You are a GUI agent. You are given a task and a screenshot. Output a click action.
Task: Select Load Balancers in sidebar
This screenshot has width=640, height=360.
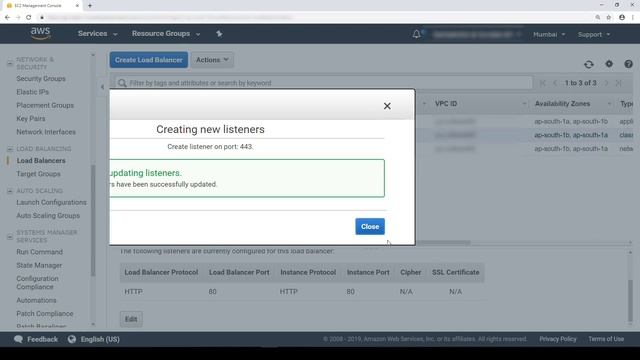point(41,160)
